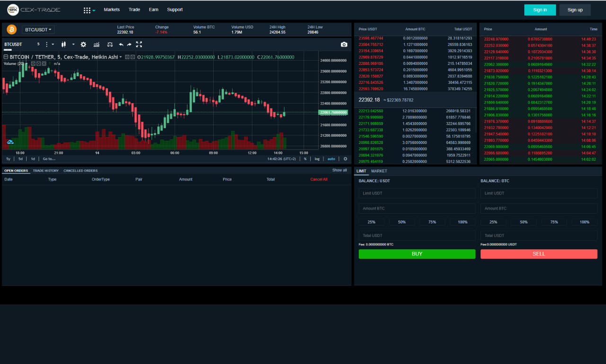Switch the chart to fullscreen mode

tap(139, 44)
